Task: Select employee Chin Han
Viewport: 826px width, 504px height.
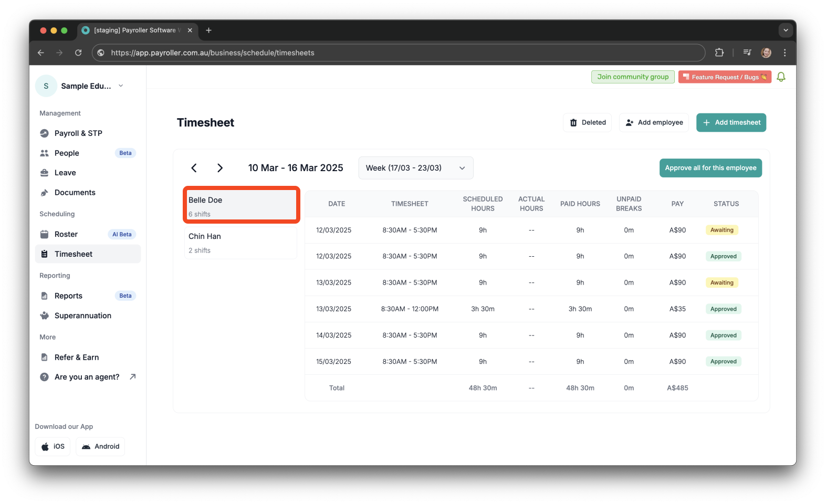Action: pos(241,243)
